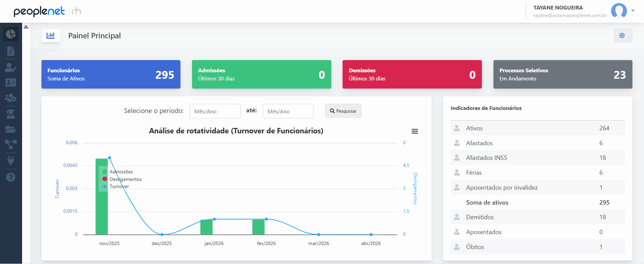
Task: Open the org chart diagram sidebar icon
Action: [x=11, y=145]
